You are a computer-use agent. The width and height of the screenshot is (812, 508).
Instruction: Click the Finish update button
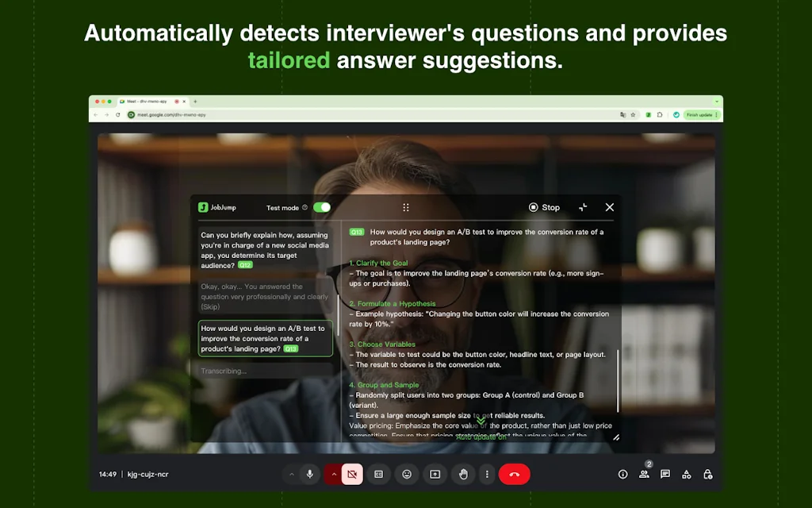(700, 114)
